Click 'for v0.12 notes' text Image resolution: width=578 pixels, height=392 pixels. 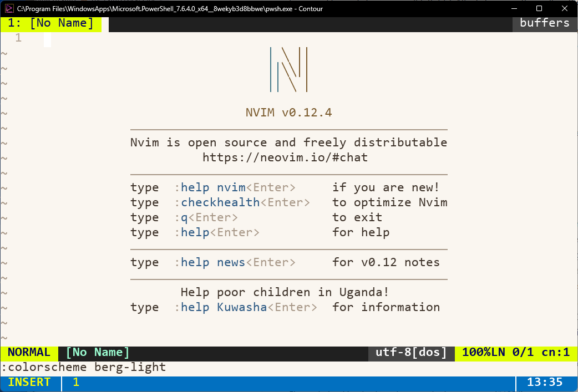coord(386,262)
